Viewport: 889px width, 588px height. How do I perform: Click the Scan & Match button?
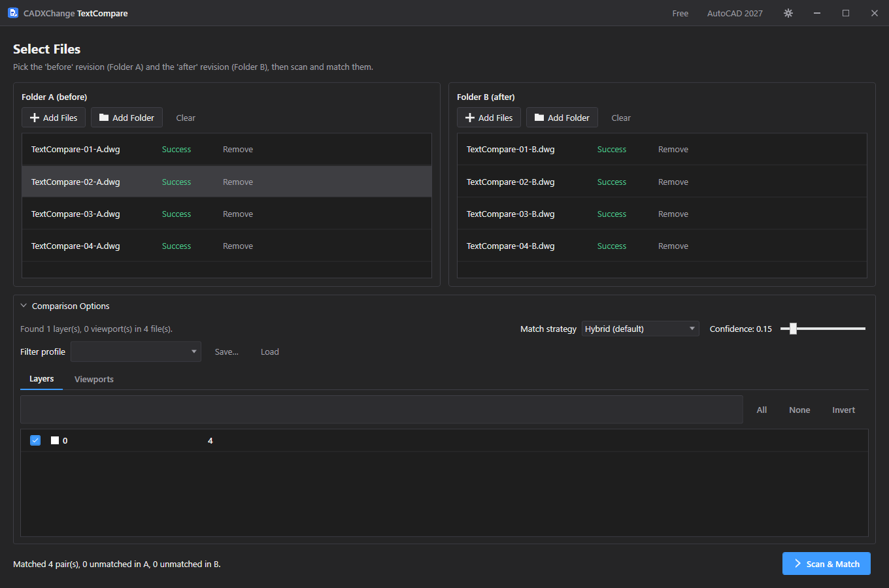click(826, 564)
